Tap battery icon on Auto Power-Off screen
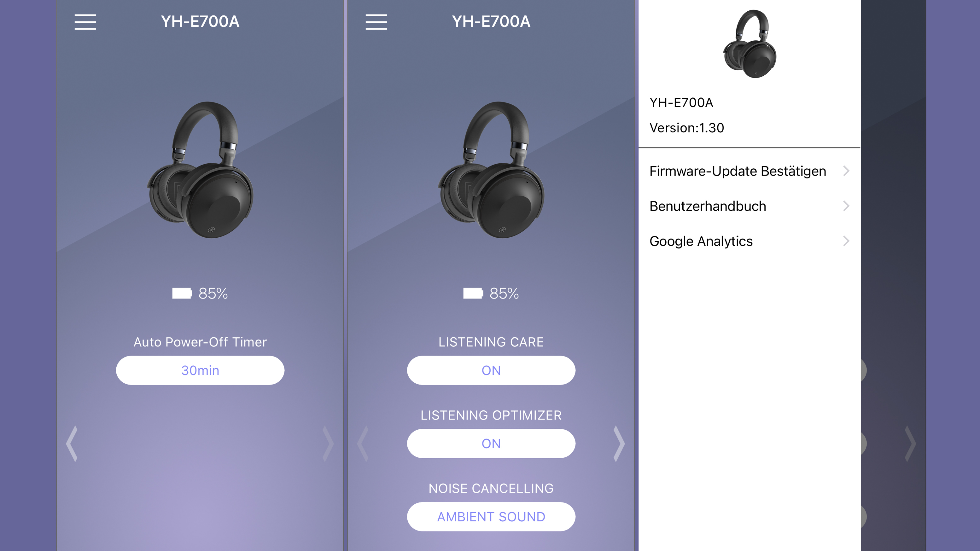The width and height of the screenshot is (980, 551). point(182,293)
